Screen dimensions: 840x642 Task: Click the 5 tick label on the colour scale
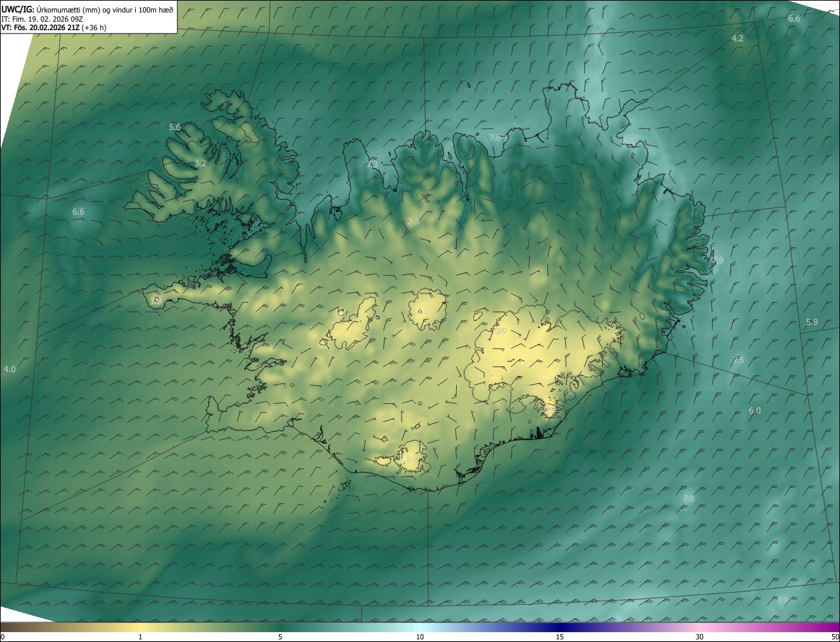coord(280,637)
